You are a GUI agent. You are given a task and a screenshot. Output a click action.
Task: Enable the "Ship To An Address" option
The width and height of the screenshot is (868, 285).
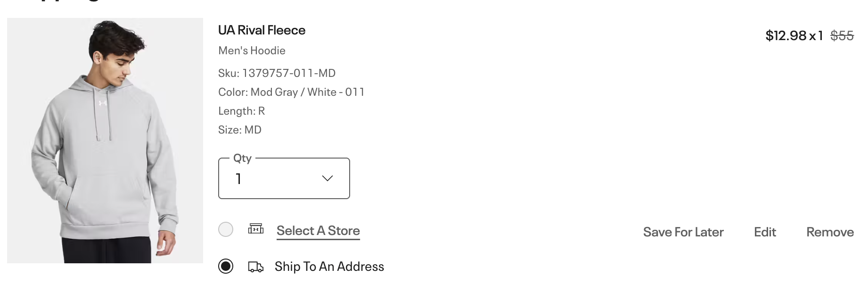[226, 266]
